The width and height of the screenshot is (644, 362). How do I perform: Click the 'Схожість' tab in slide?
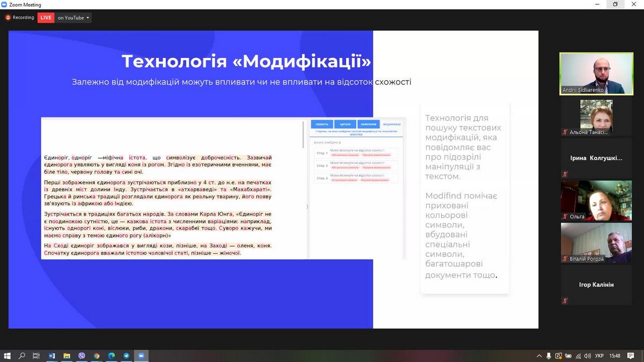[322, 124]
